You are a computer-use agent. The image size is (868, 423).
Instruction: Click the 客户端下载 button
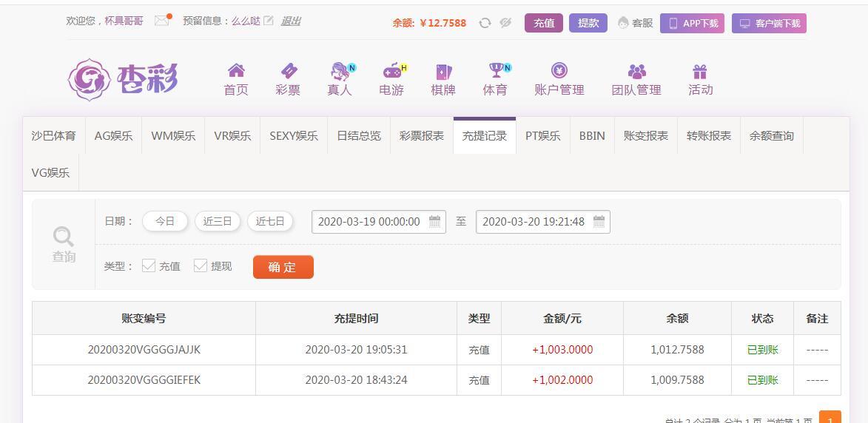click(769, 23)
